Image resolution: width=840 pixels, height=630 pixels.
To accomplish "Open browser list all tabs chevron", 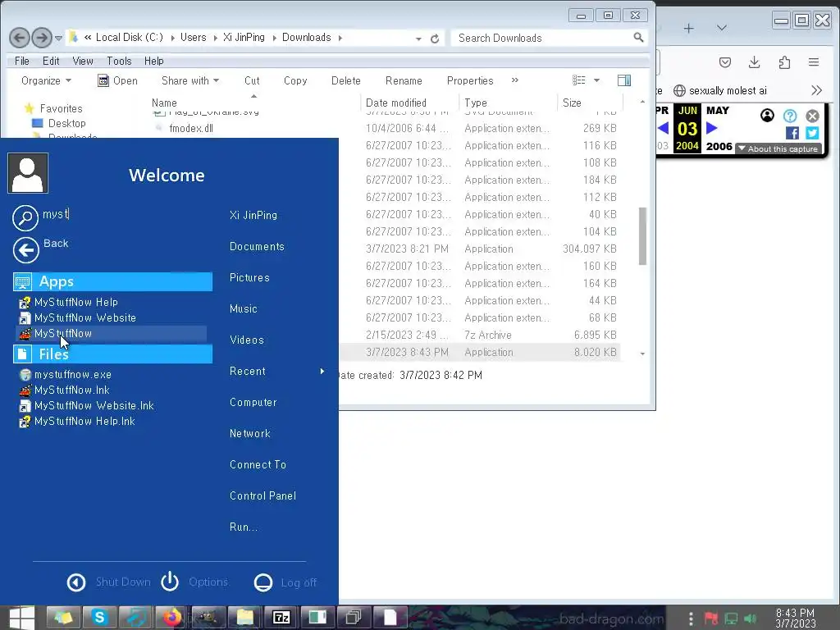I will 722,28.
